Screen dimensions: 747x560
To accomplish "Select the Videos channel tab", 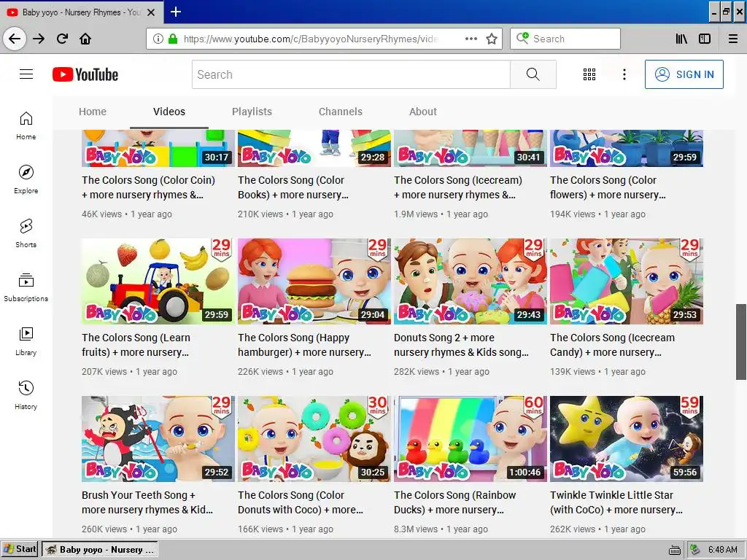I will (x=169, y=112).
